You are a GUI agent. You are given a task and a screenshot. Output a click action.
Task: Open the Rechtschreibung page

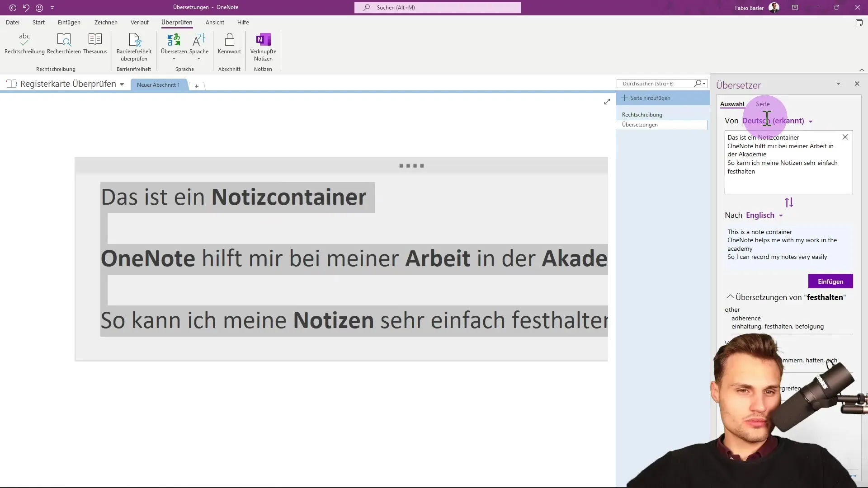click(x=662, y=115)
